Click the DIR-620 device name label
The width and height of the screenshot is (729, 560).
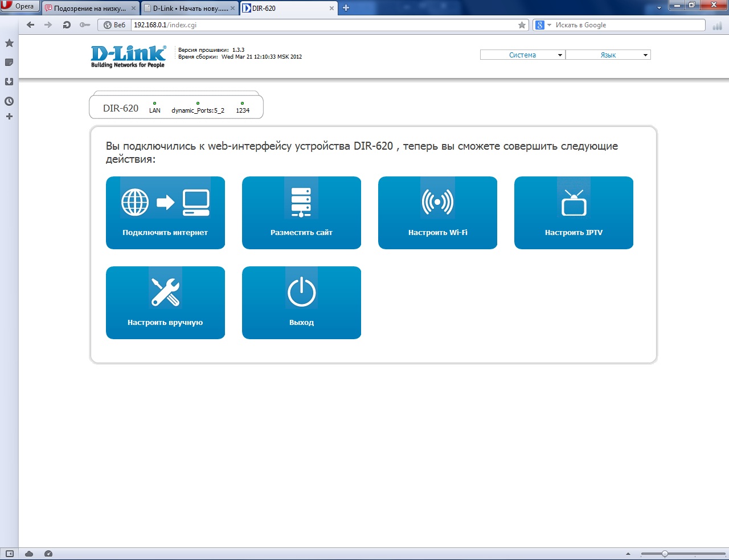coord(121,108)
